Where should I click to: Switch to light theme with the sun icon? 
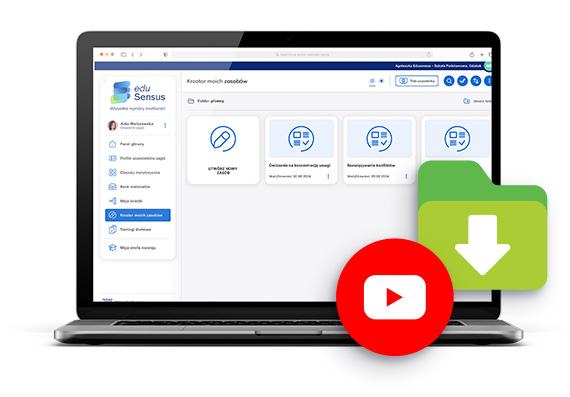tap(372, 81)
